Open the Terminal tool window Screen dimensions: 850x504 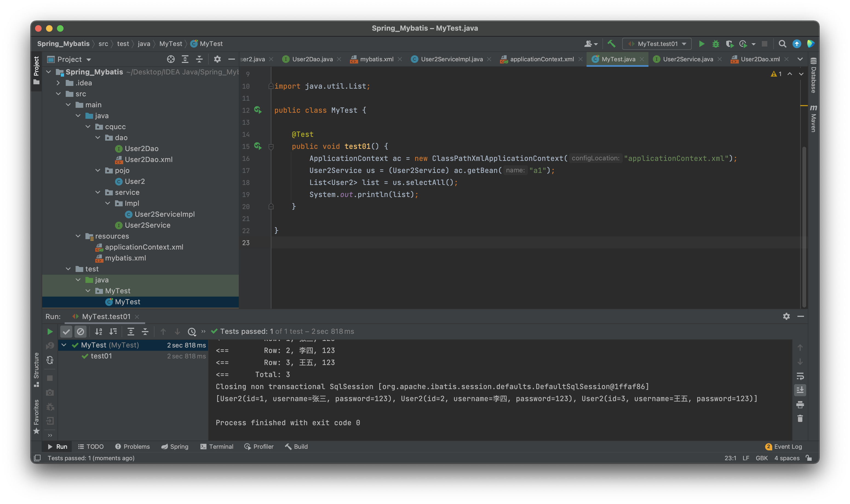(x=217, y=447)
